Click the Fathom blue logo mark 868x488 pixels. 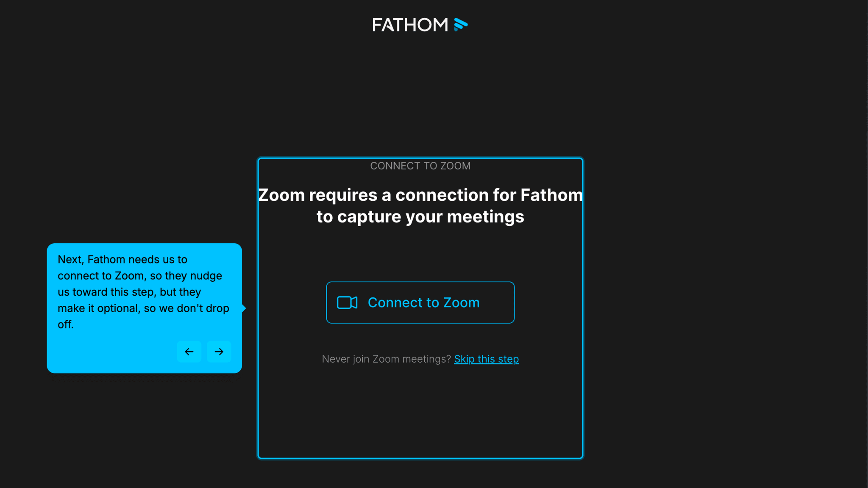coord(461,25)
